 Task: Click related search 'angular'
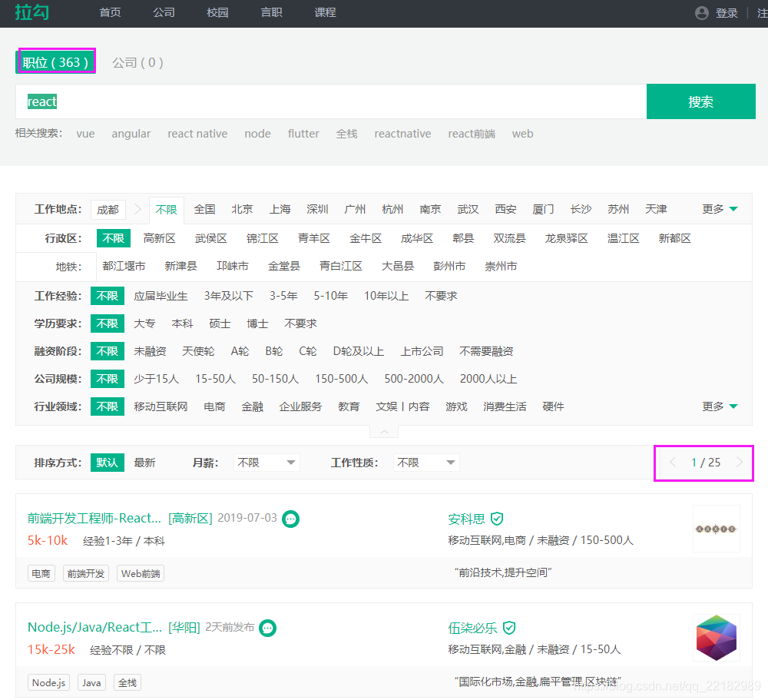[x=131, y=134]
